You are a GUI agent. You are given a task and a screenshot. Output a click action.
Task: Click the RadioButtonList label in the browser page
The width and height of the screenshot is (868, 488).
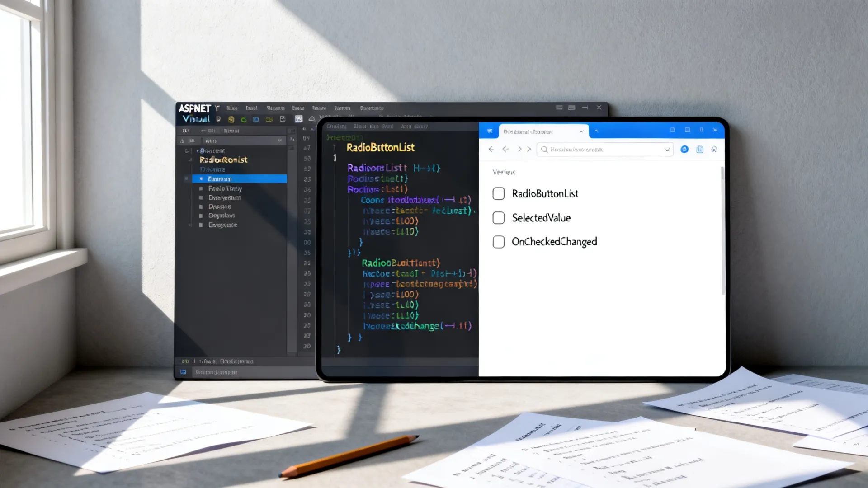(545, 194)
